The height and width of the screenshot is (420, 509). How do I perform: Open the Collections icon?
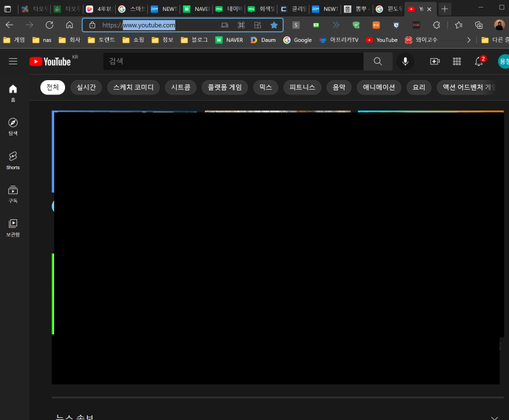tap(478, 25)
